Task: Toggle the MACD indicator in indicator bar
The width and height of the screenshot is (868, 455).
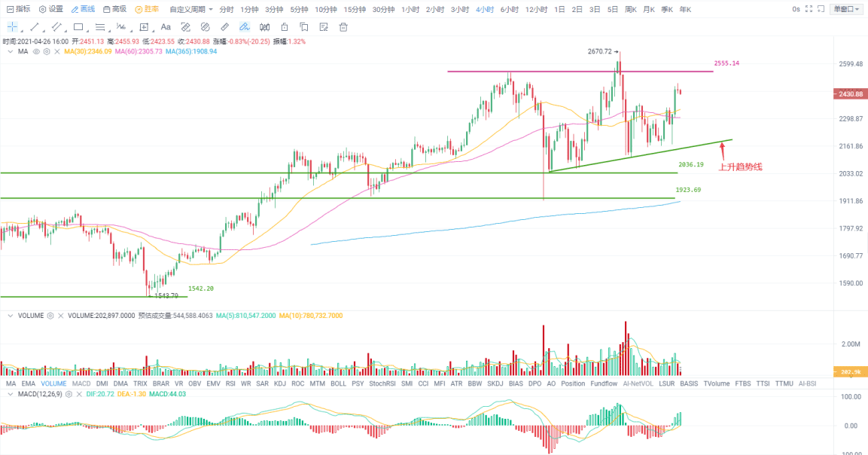Action: coord(81,383)
